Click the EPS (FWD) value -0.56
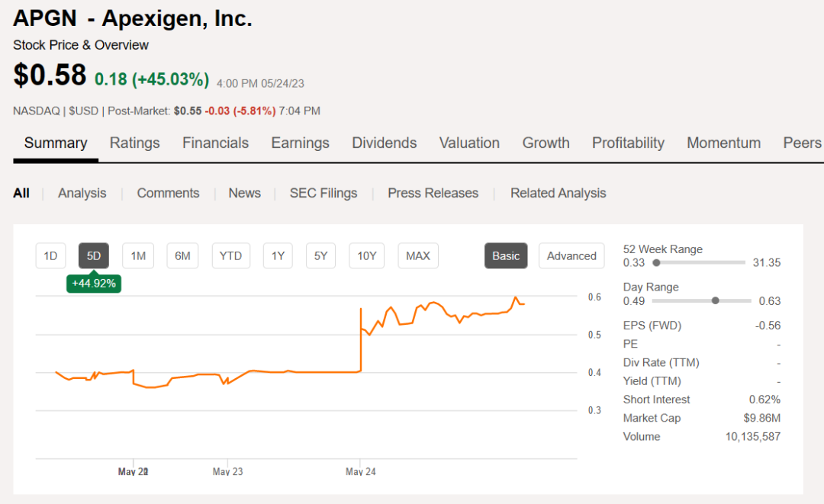 (x=768, y=326)
